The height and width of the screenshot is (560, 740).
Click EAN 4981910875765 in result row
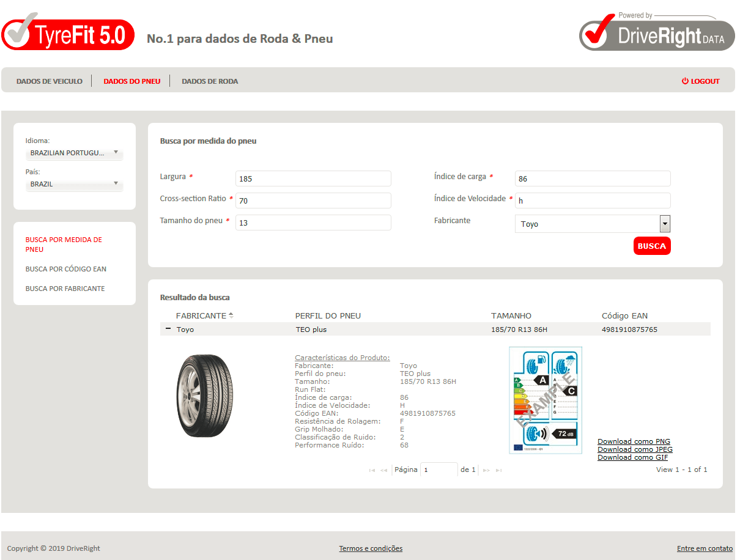click(629, 330)
